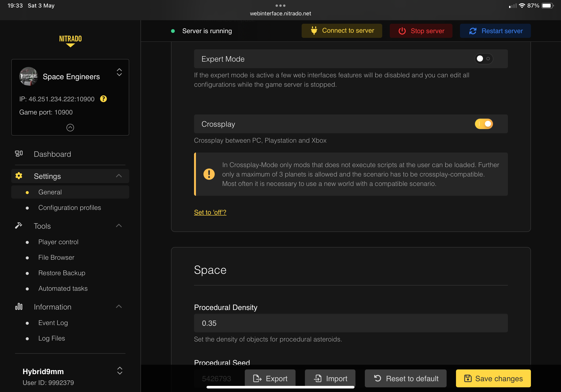Tap the iPad home indicator bar
This screenshot has width=561, height=392.
point(280,387)
